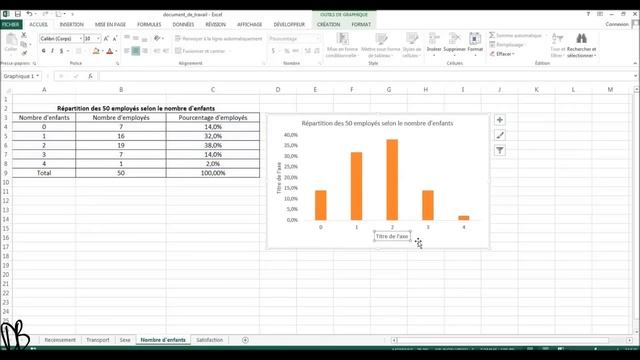This screenshot has height=360, width=640.
Task: Click the Format Painter brush icon
Action: 24,53
